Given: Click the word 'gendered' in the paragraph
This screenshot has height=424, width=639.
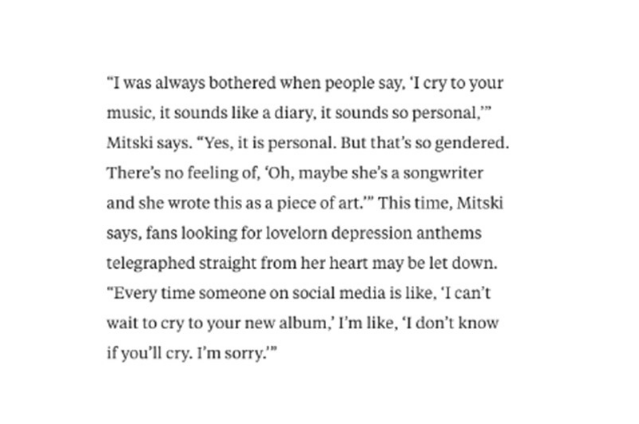Looking at the screenshot, I should point(470,144).
